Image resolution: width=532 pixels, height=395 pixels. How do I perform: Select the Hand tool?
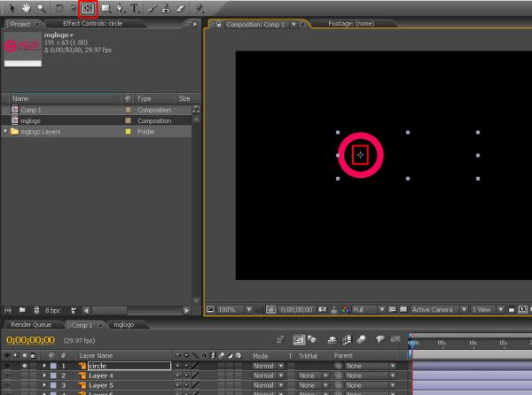pos(27,8)
